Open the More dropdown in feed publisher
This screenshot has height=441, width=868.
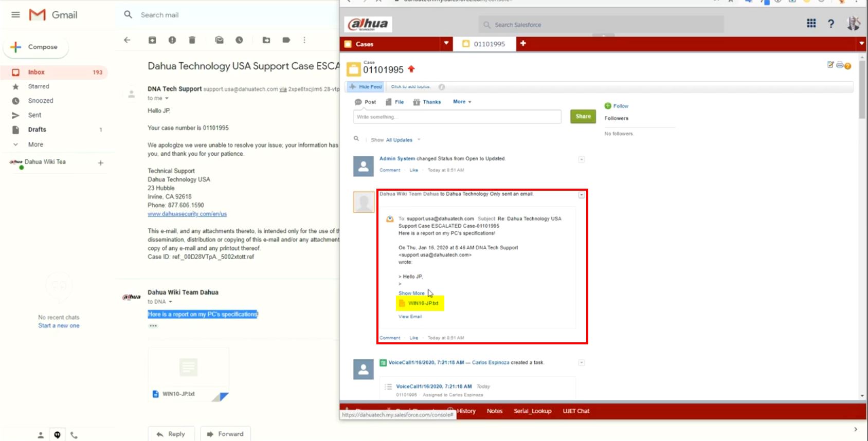tap(462, 102)
